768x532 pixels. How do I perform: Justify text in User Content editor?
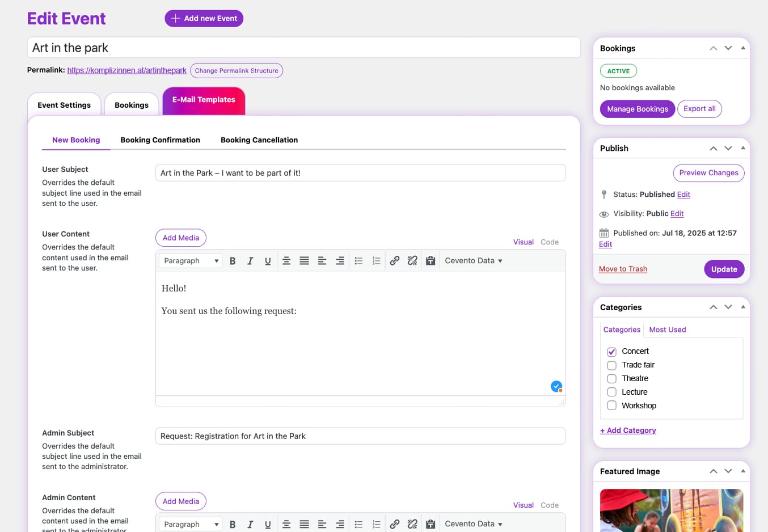coord(304,261)
